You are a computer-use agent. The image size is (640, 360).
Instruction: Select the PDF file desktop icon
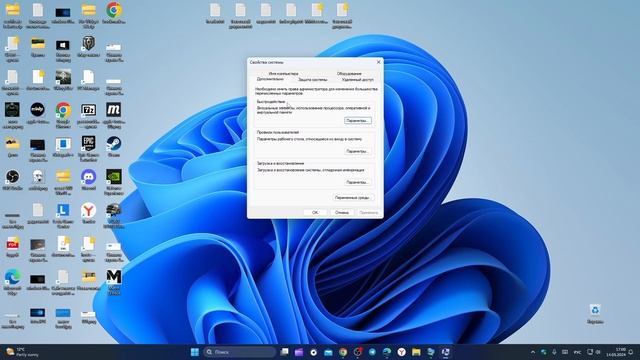pyautogui.click(x=12, y=247)
